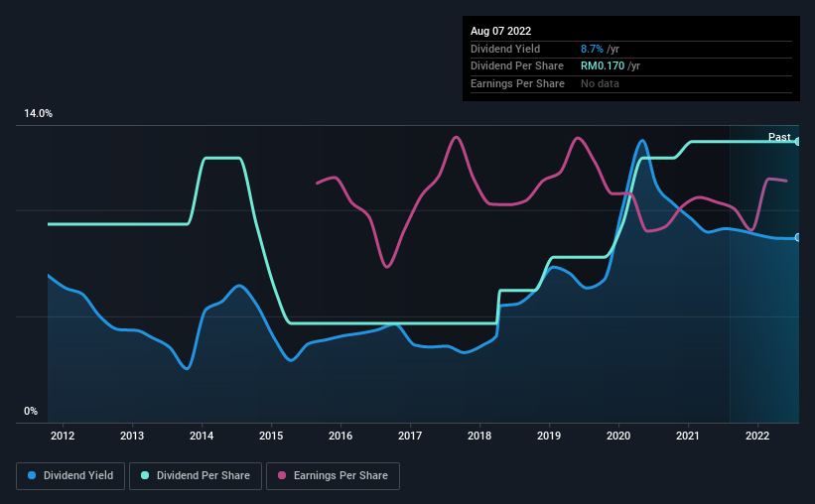815x504 pixels.
Task: Click the Dividend Per Share endpoint marker
Action: tap(798, 141)
